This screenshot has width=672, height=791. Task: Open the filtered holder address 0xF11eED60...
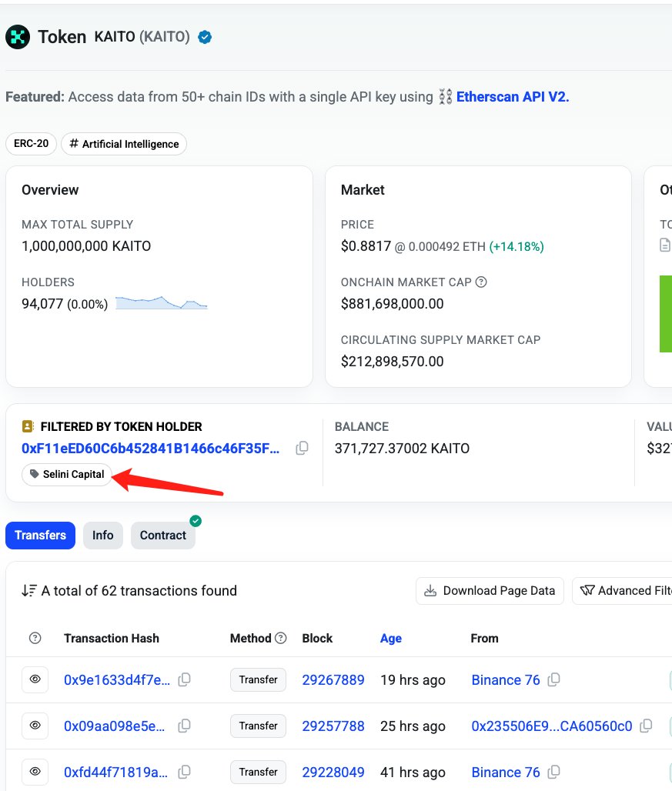point(150,449)
